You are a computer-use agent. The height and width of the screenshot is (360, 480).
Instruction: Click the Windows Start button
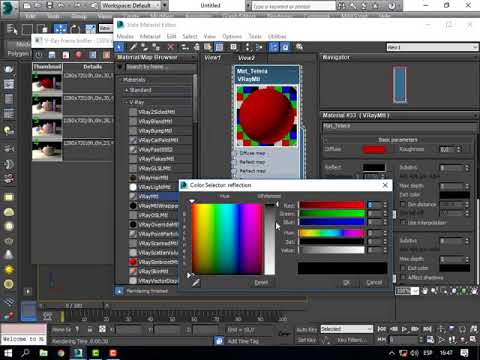pyautogui.click(x=8, y=353)
